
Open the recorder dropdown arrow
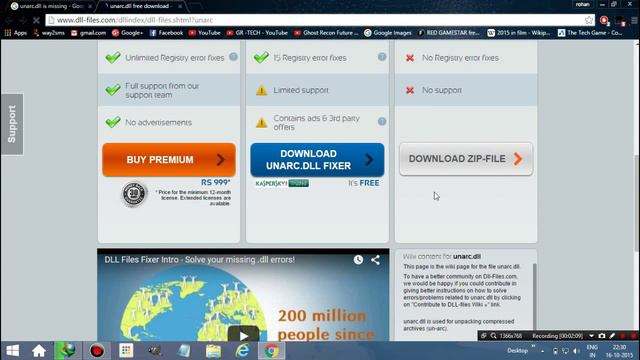[591, 336]
